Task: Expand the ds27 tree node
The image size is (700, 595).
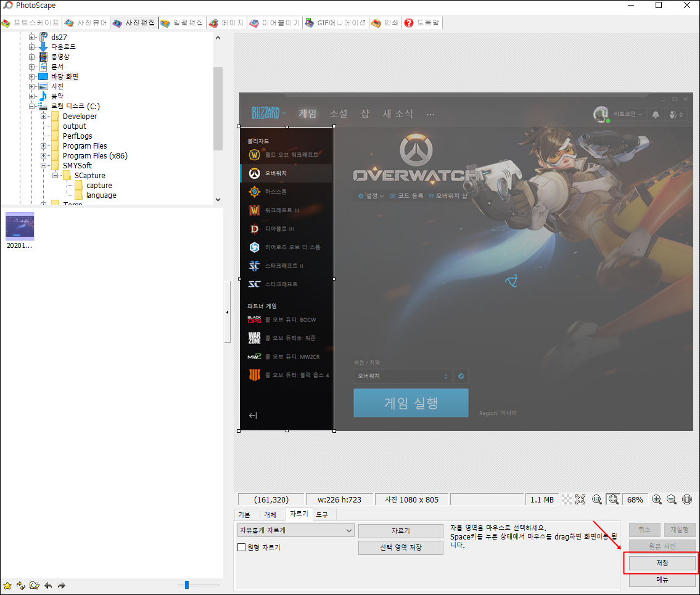Action: click(x=31, y=37)
